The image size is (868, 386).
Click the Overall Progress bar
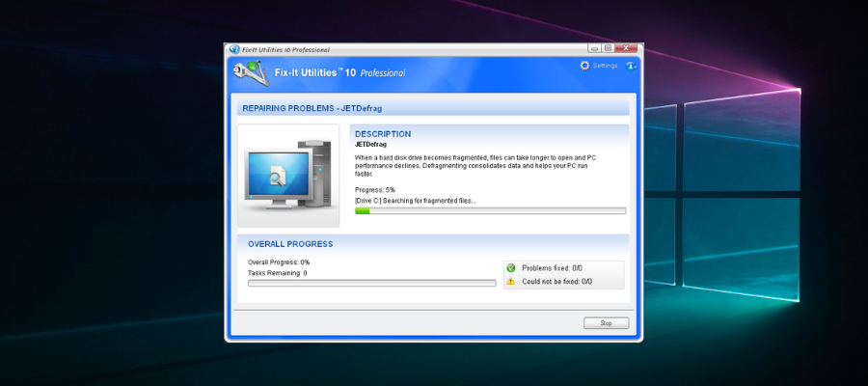371,283
